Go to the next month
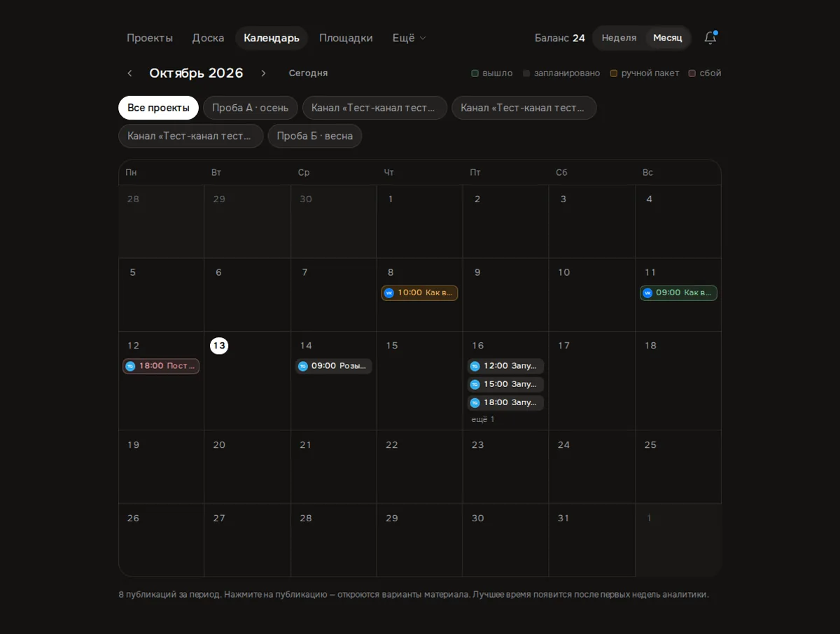 point(263,73)
